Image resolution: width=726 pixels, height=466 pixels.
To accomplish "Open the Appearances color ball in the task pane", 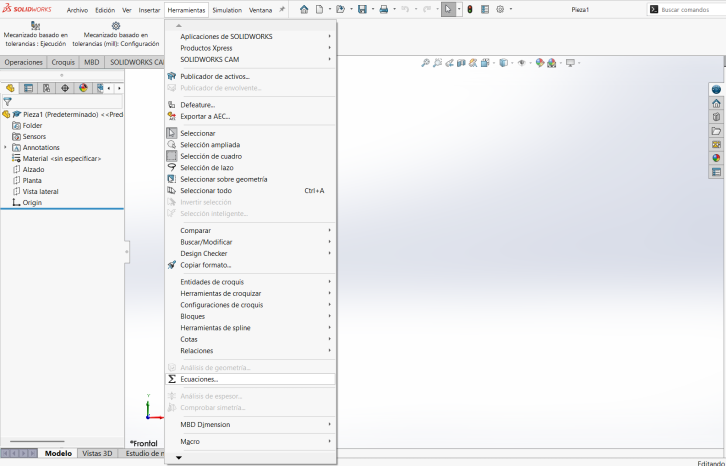I will (716, 158).
